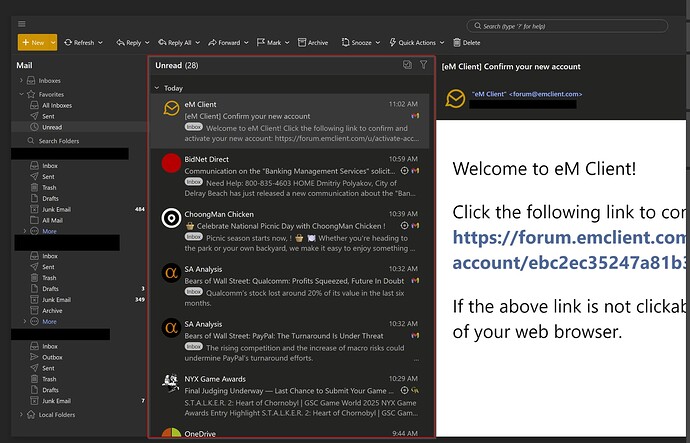The height and width of the screenshot is (443, 690).
Task: Click the sender avatar in the preview header
Action: (x=455, y=98)
